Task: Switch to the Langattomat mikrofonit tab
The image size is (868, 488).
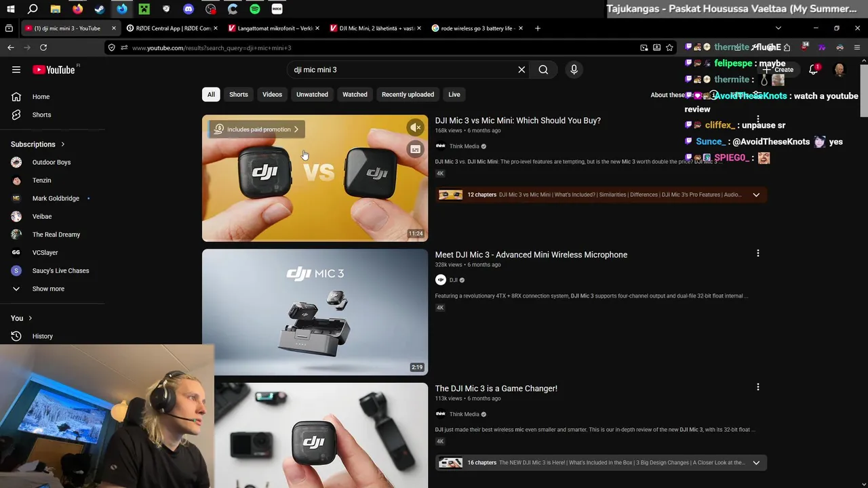Action: click(275, 28)
